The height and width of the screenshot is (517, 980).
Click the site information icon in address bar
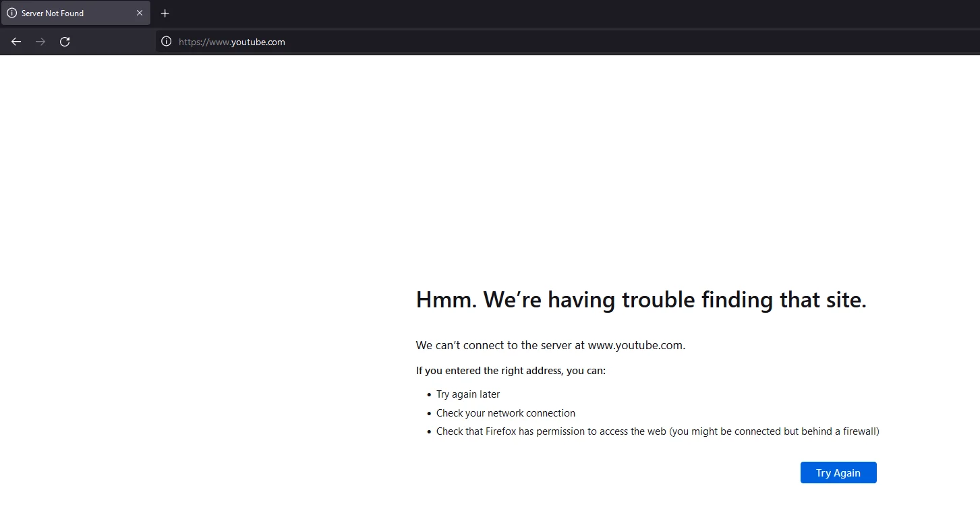[167, 42]
